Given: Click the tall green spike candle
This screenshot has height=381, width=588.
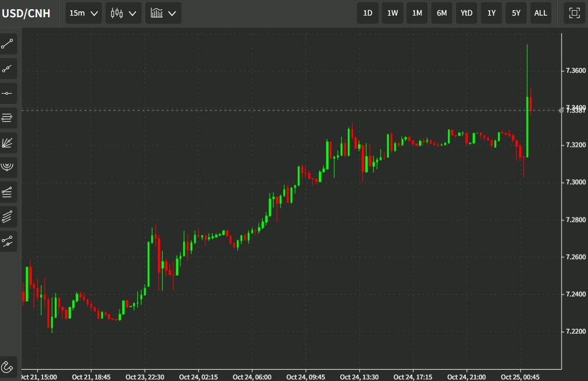Looking at the screenshot, I should click(527, 126).
